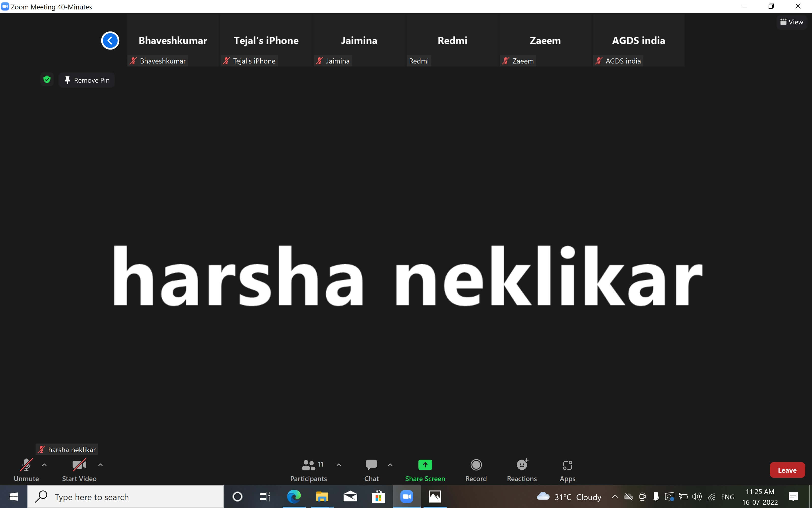Open the Reactions menu
Viewport: 812px width, 508px height.
[522, 470]
